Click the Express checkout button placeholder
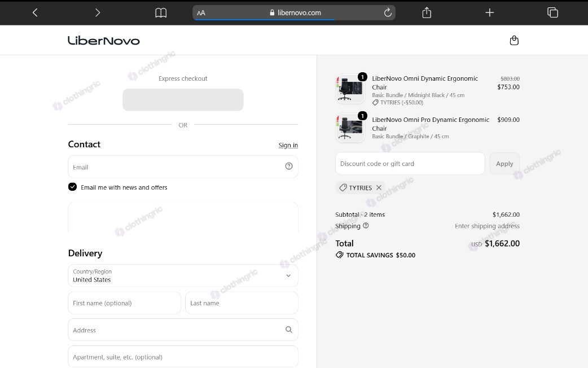Screen dimensions: 588x368 tap(183, 100)
